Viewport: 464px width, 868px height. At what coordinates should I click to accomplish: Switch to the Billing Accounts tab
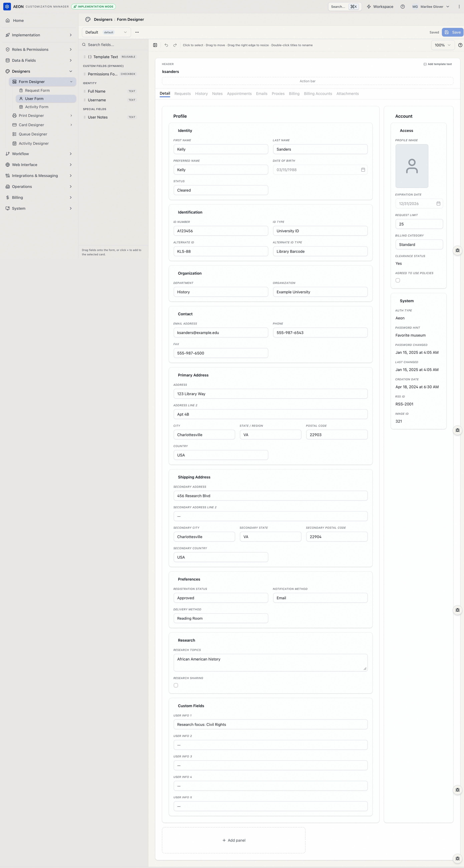coord(318,94)
